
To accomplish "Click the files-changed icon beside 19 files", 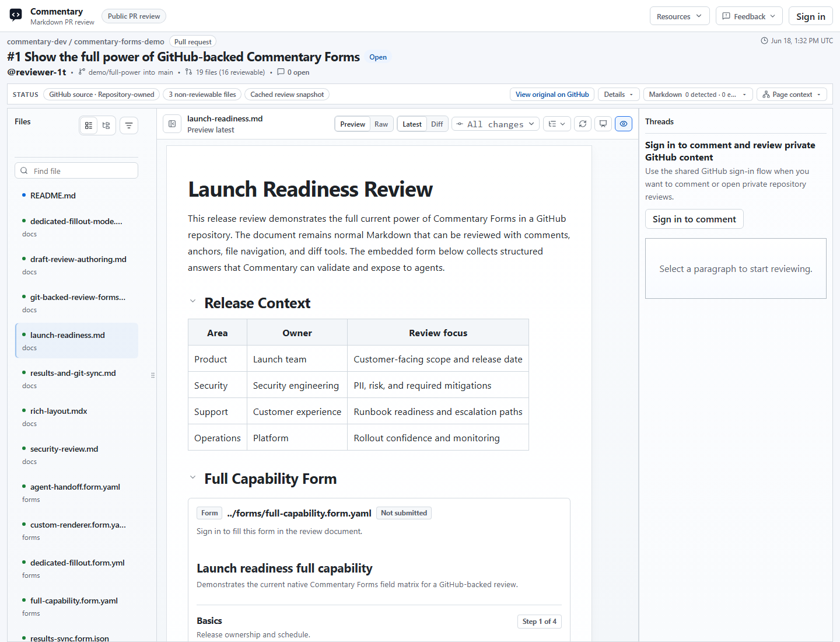I will click(x=188, y=72).
